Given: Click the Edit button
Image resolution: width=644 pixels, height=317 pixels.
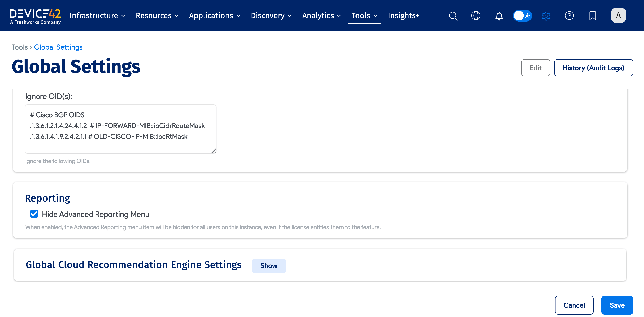Looking at the screenshot, I should coord(536,68).
